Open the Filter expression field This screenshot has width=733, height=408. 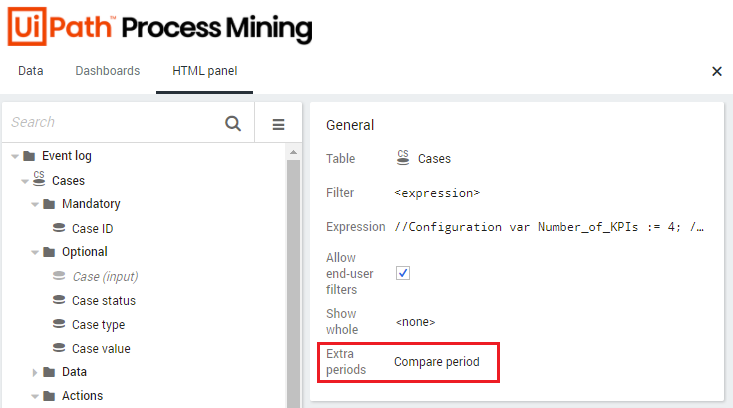coord(437,192)
